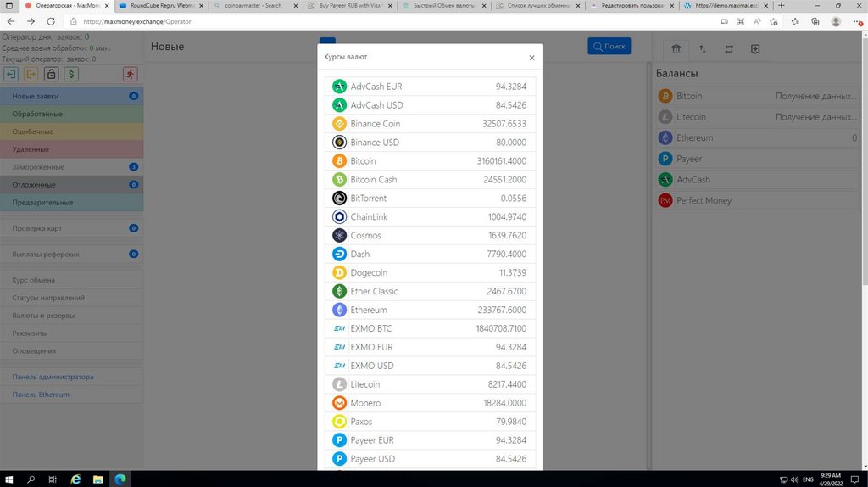Click the BitTorrent icon

coord(339,198)
